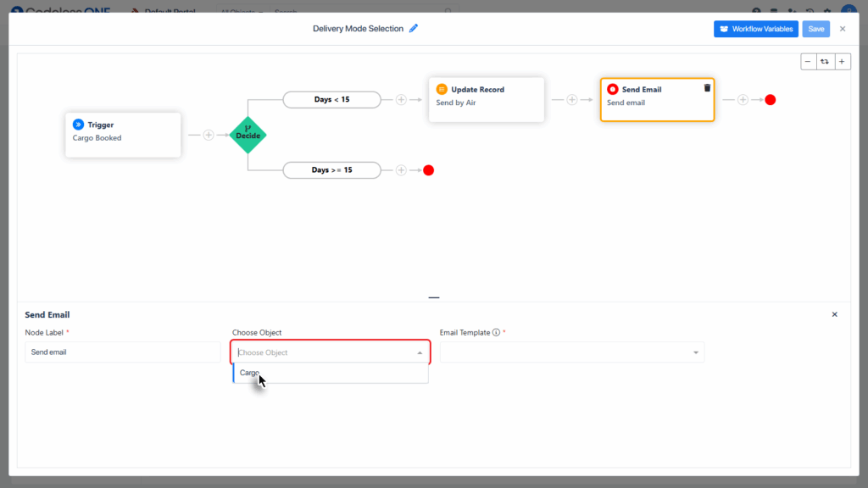Add a step after the Days >= 15 branch

pos(401,170)
